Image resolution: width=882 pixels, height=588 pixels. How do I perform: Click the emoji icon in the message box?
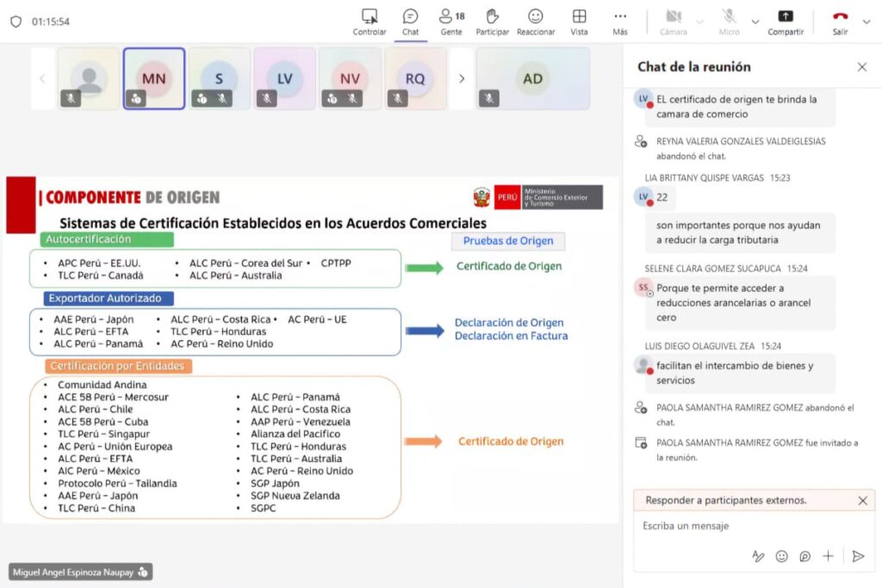tap(781, 556)
